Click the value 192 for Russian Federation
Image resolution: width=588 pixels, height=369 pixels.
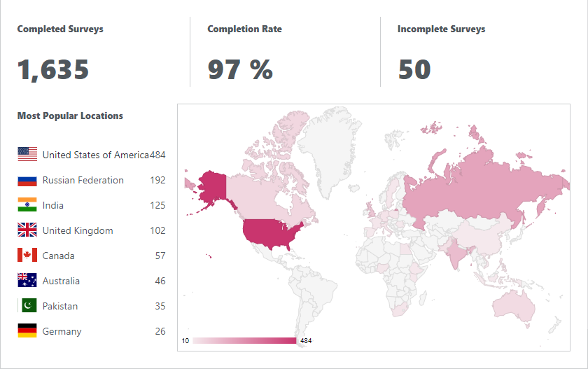coord(158,180)
